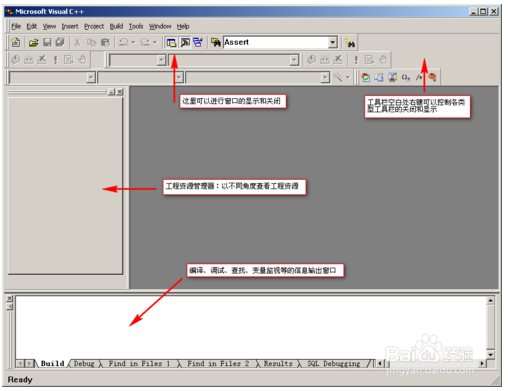Click Compile icon in left Build MiniBar
Viewport: 508px width, 391px height.
tap(15, 60)
